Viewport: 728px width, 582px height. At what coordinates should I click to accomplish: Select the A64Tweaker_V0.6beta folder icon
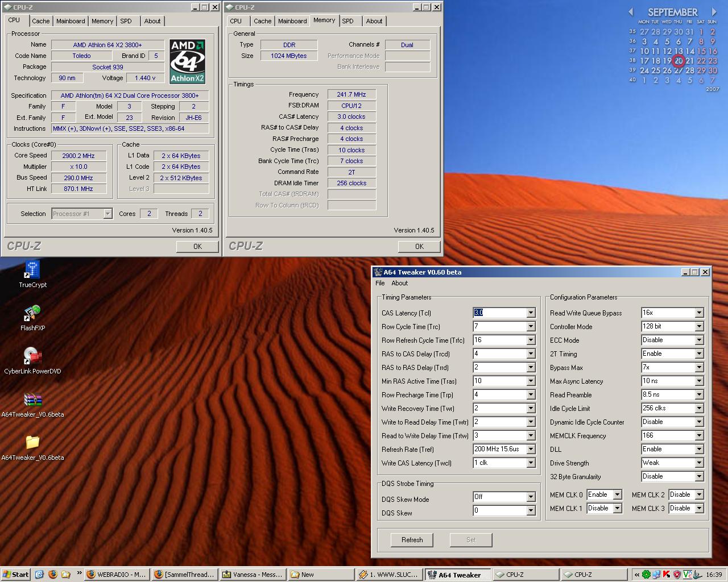click(32, 443)
